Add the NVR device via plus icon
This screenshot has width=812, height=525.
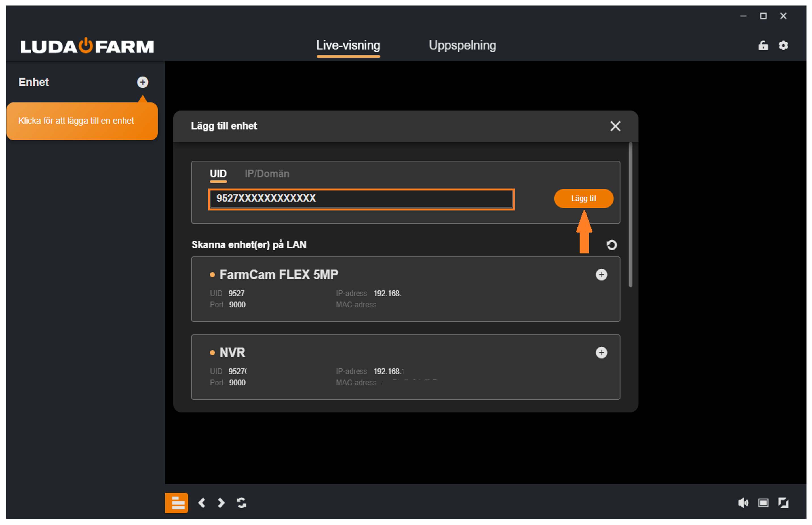tap(601, 353)
